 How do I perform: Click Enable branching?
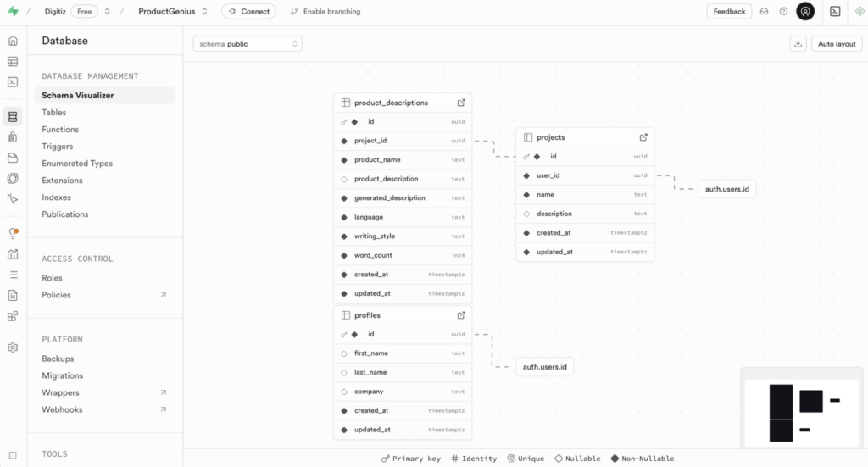[x=325, y=11]
